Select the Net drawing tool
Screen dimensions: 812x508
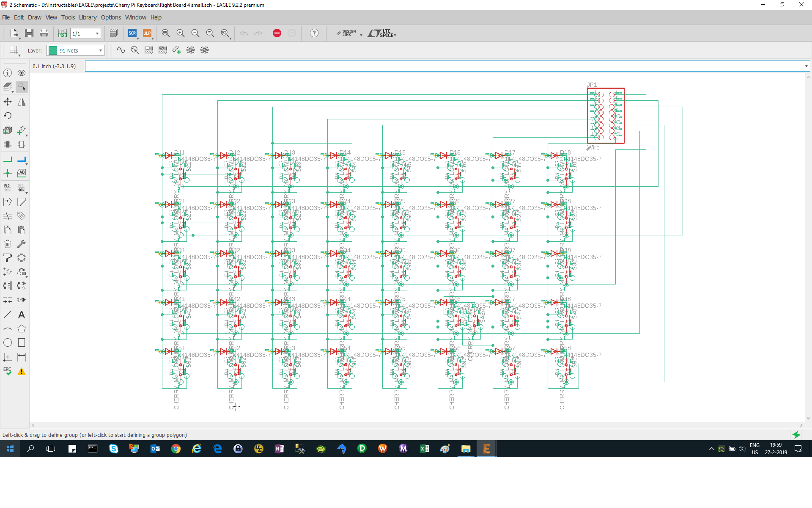pos(7,158)
